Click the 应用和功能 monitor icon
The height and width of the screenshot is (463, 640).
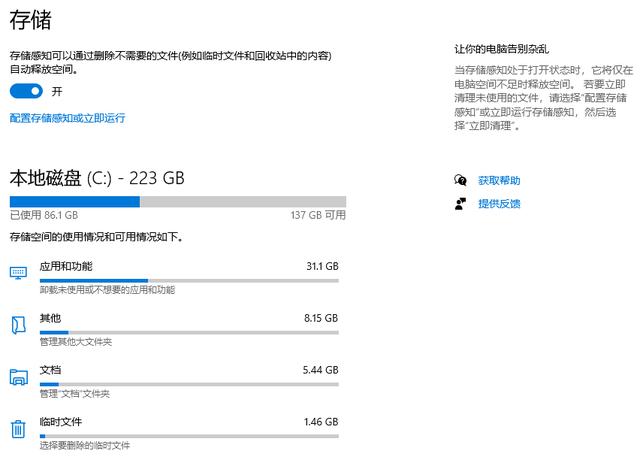[x=18, y=273]
